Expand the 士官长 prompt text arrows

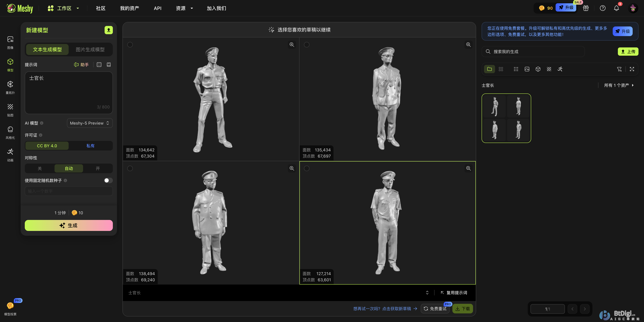427,292
